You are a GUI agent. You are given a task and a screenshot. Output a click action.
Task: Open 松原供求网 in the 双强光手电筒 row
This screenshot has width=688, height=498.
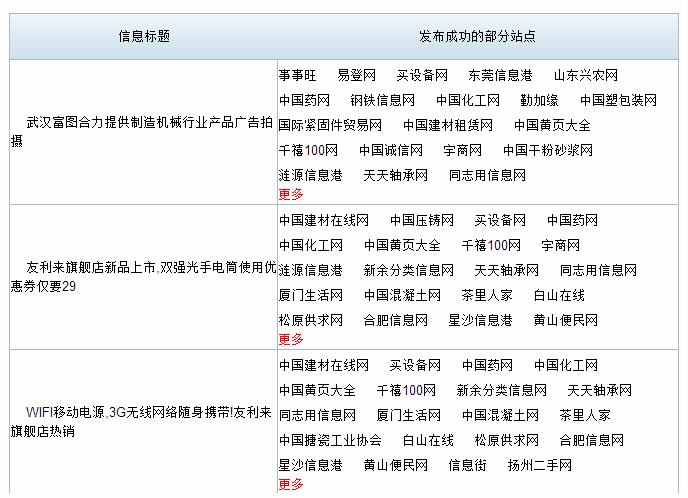[x=310, y=320]
